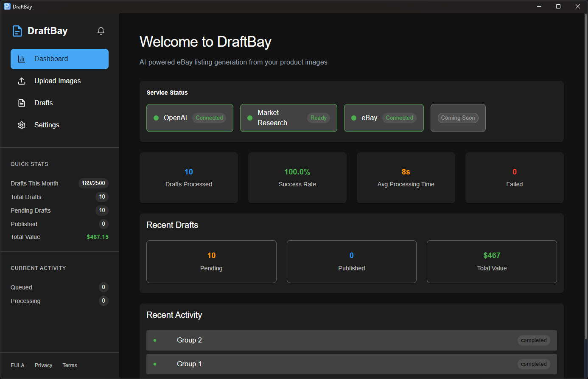The width and height of the screenshot is (588, 379).
Task: Click the green status dot beside eBay
Action: click(354, 118)
